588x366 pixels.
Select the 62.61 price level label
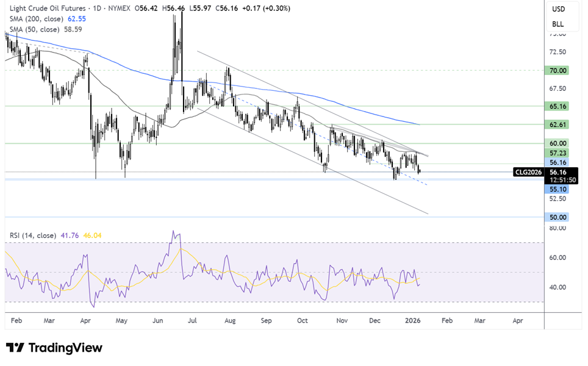point(559,124)
